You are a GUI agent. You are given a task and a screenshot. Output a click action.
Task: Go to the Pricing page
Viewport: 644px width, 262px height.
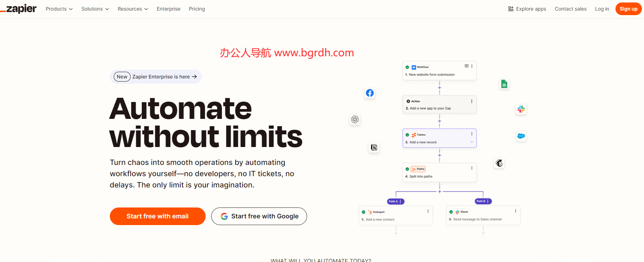[197, 9]
